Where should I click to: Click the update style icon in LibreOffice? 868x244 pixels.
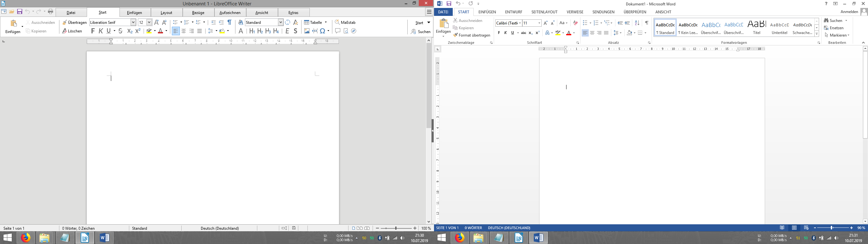[288, 22]
